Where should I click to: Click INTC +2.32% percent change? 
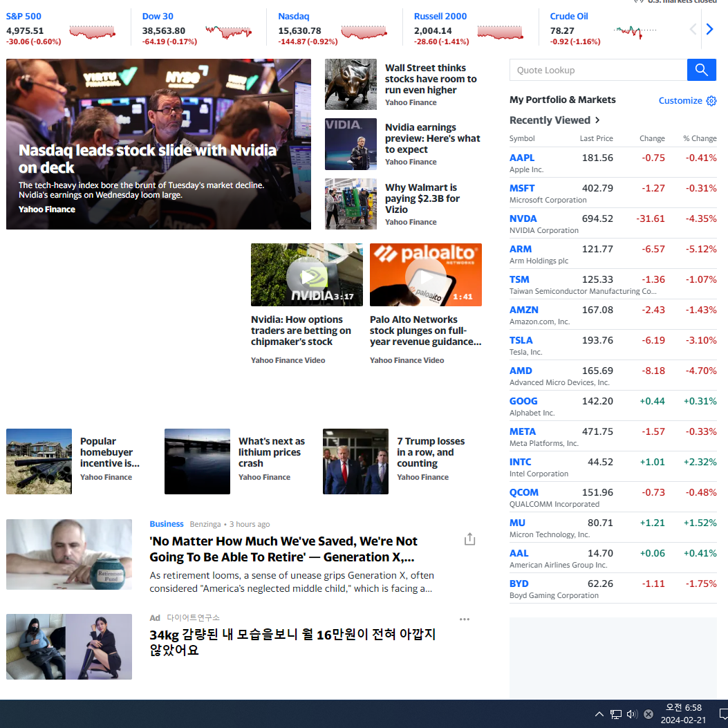pyautogui.click(x=700, y=462)
